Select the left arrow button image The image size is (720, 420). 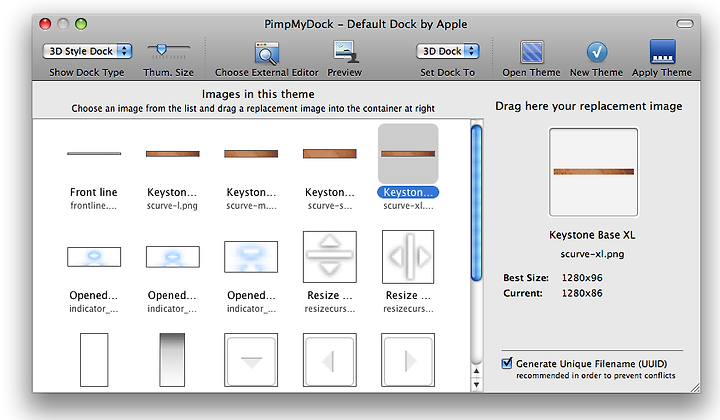[330, 360]
